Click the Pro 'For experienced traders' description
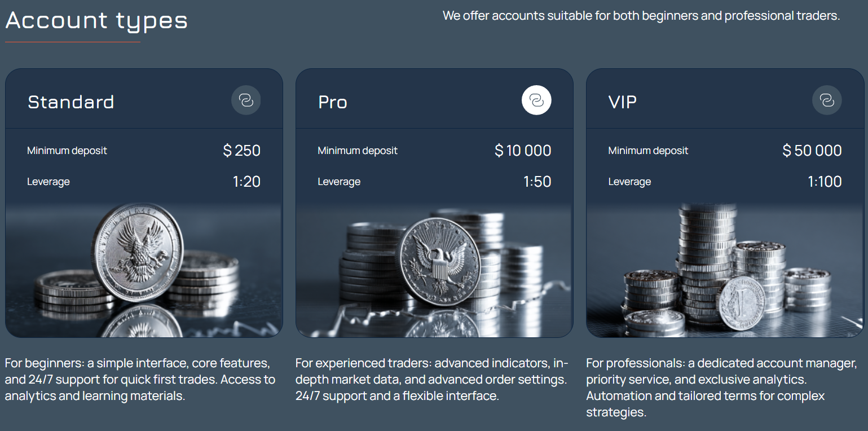The image size is (868, 431). [431, 379]
